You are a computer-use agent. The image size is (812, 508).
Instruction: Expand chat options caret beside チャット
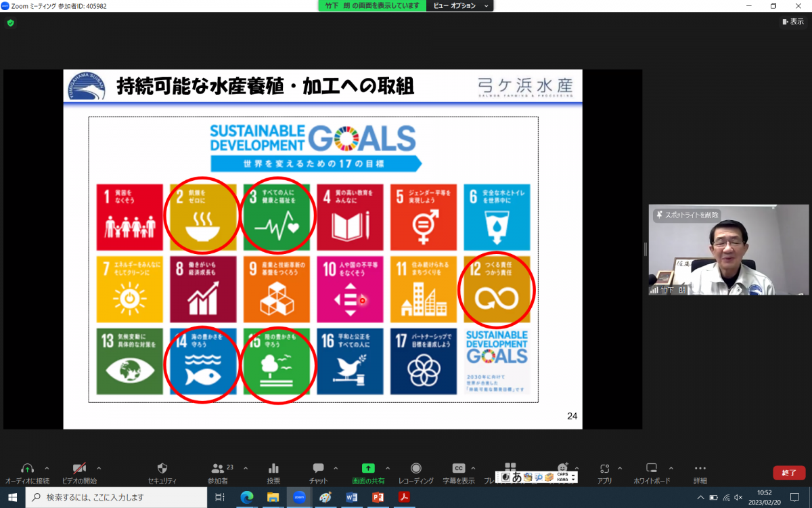(337, 468)
